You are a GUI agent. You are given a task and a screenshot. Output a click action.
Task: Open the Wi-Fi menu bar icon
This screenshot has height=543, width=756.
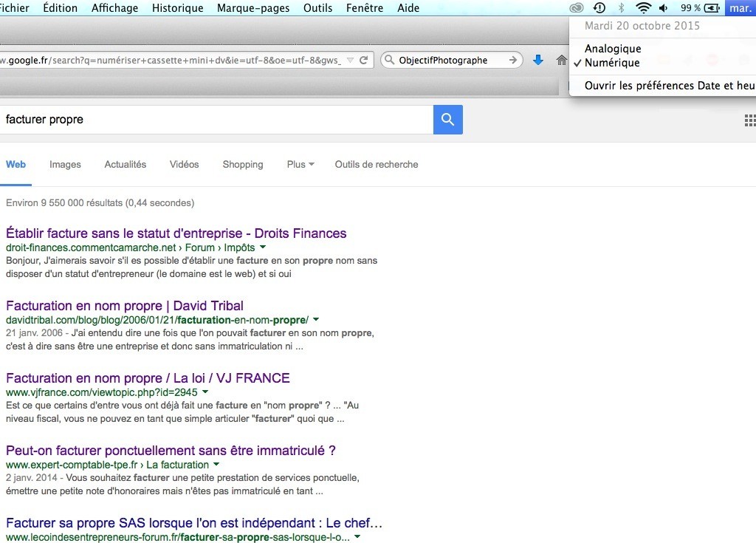tap(643, 7)
